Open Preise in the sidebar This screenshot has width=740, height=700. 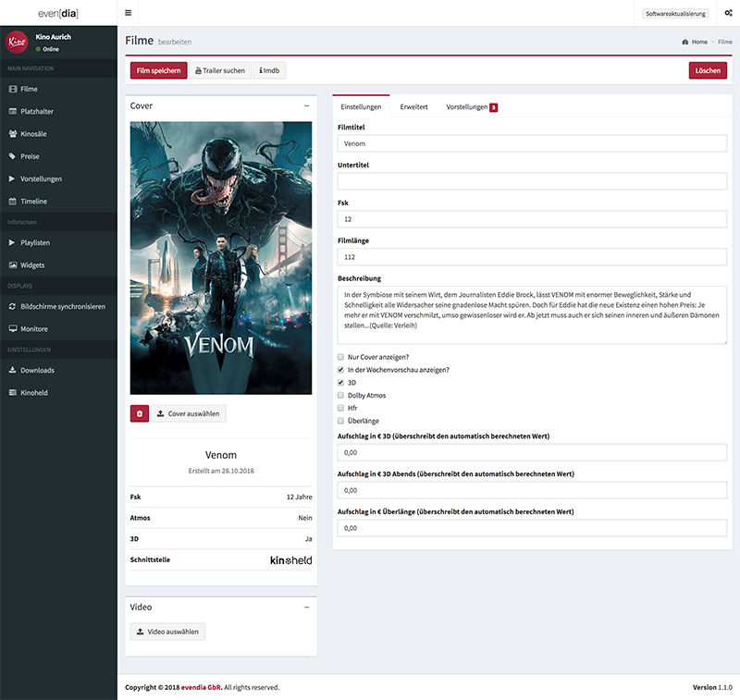click(58, 156)
